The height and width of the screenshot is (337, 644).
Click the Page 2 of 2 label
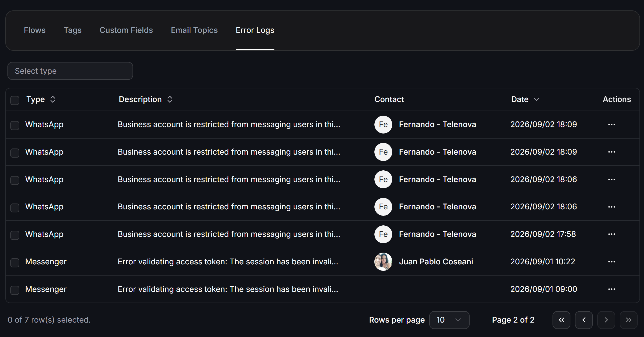click(513, 320)
